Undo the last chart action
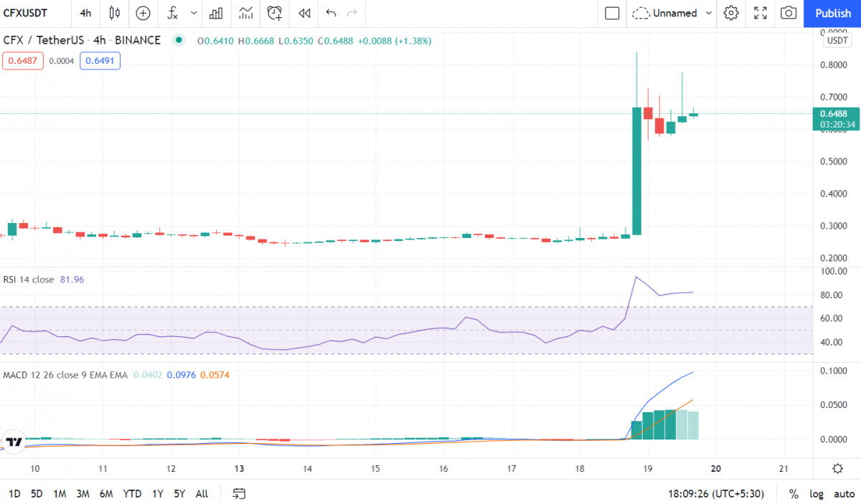This screenshot has width=861, height=504. click(x=331, y=13)
